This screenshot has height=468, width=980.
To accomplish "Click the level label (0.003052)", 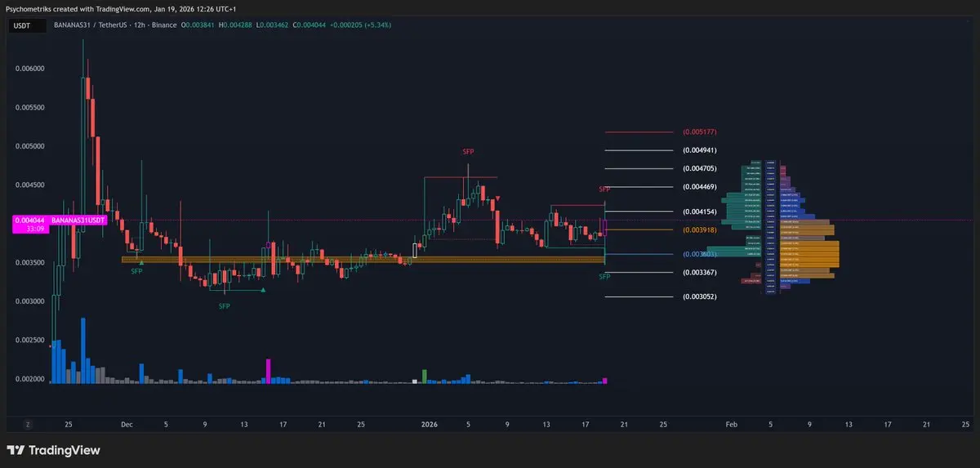I will [700, 296].
